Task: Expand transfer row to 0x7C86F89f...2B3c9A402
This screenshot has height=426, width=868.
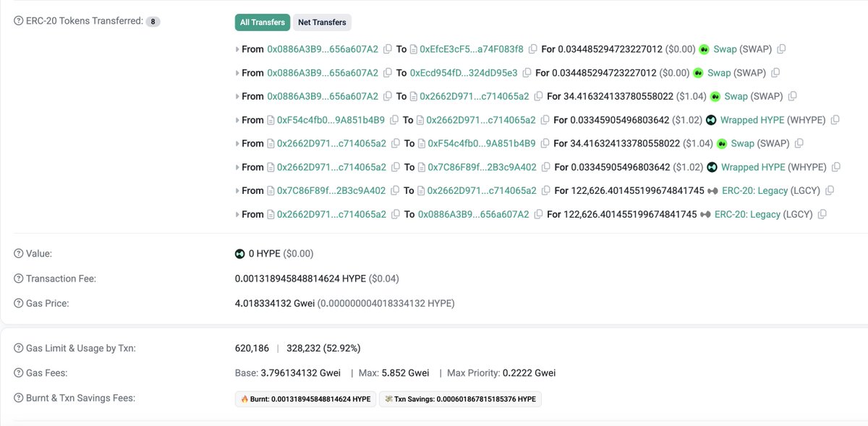Action: pyautogui.click(x=238, y=167)
